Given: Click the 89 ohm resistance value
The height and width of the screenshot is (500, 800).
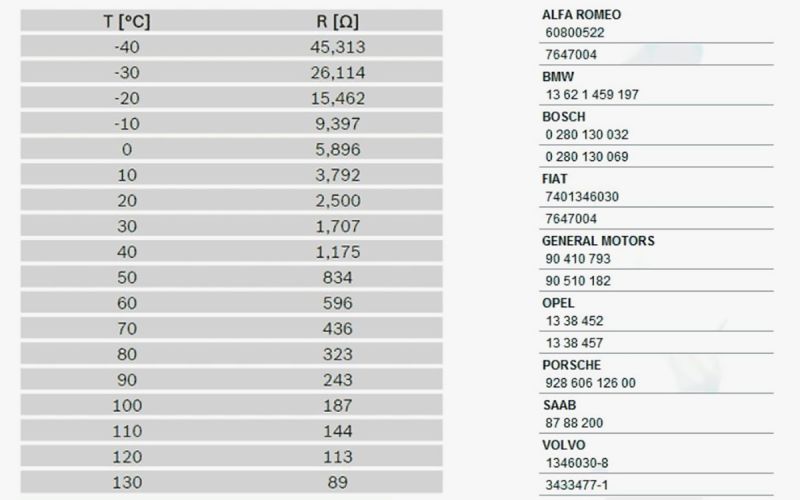Looking at the screenshot, I should 338,482.
